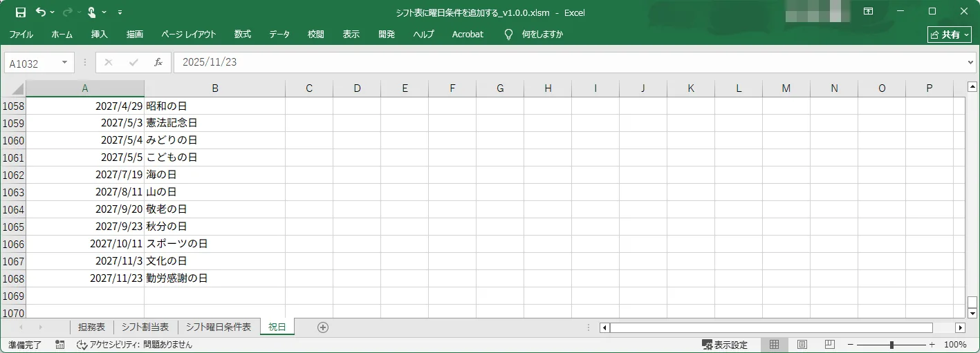Image resolution: width=980 pixels, height=353 pixels.
Task: Click the horizontal scroll right arrow
Action: click(960, 327)
